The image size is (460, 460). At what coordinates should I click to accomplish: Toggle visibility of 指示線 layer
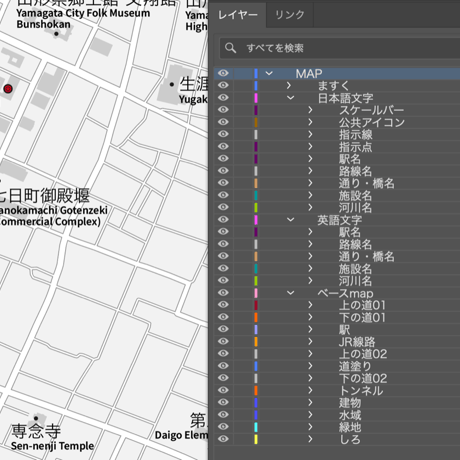(x=223, y=134)
